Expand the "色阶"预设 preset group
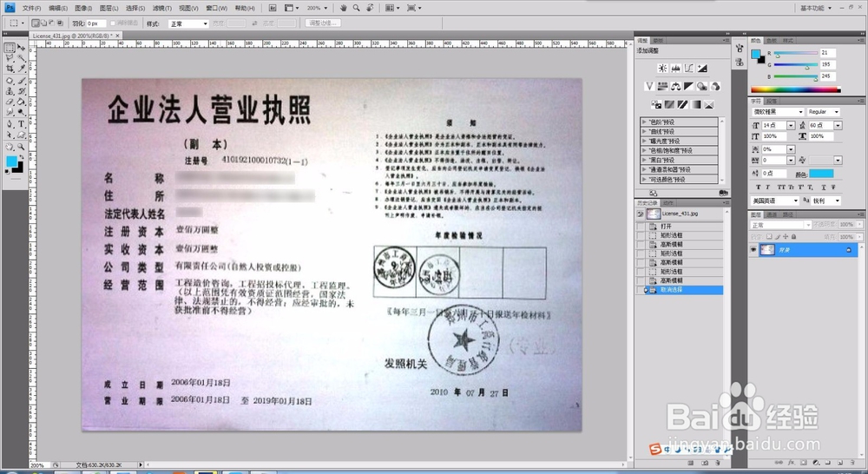 (644, 122)
